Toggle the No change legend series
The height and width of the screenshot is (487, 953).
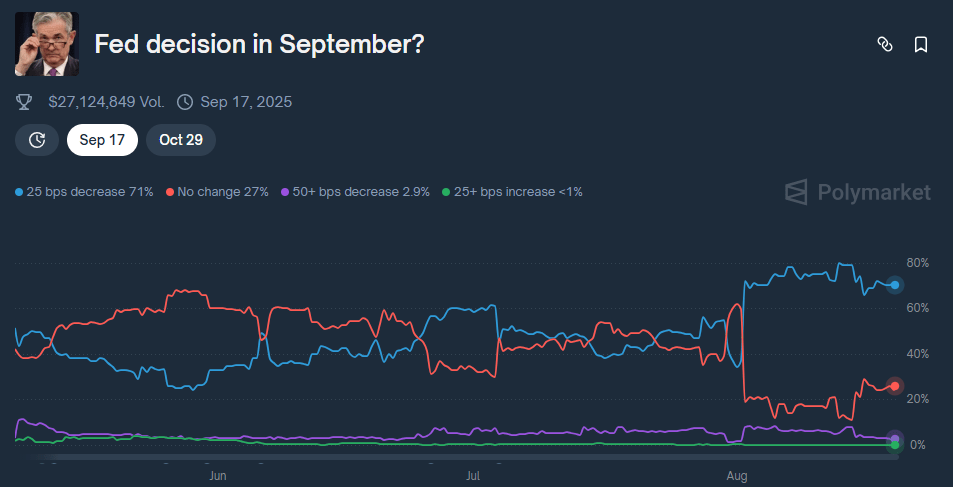(x=217, y=191)
